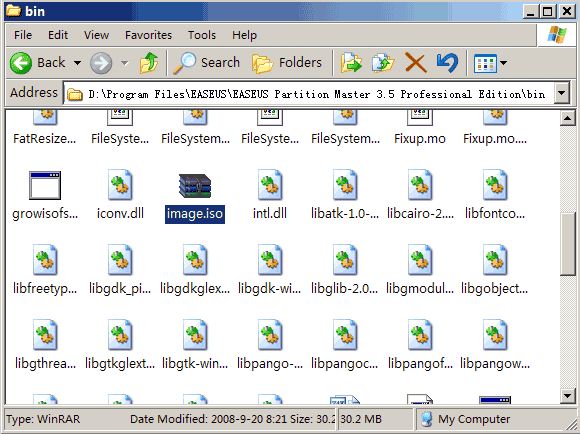The width and height of the screenshot is (580, 434).
Task: Select the iconv.dll file icon
Action: pyautogui.click(x=120, y=185)
